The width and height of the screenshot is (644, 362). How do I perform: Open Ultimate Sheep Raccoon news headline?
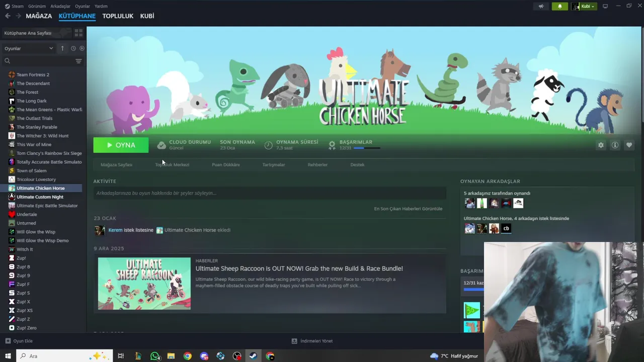(x=299, y=268)
